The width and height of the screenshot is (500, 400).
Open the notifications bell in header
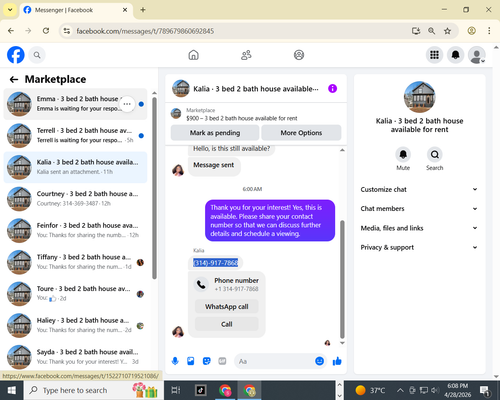coord(456,55)
